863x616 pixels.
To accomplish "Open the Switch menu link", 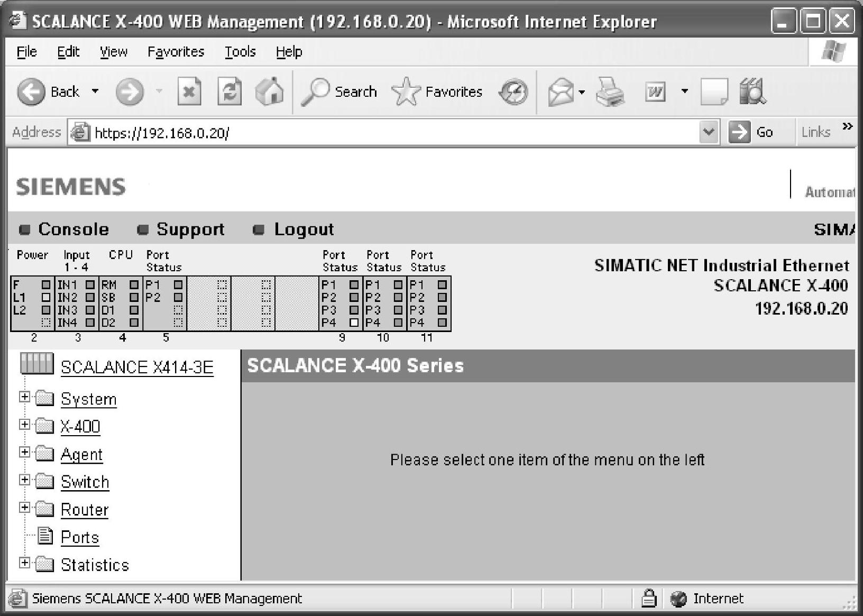I will pyautogui.click(x=85, y=482).
